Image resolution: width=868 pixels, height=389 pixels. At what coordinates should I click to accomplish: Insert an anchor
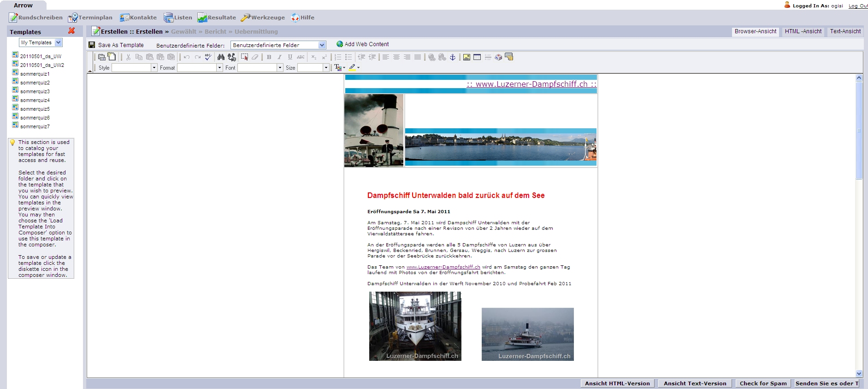pos(453,57)
